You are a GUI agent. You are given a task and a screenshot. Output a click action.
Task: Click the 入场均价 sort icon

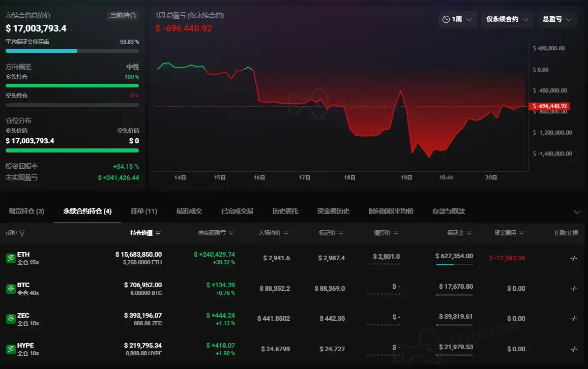(286, 233)
